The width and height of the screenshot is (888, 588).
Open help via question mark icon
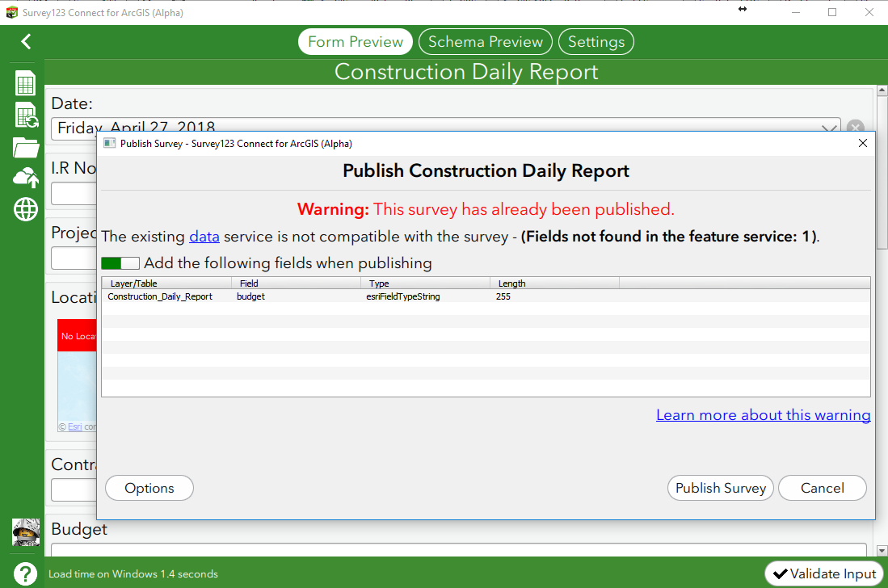(x=26, y=573)
